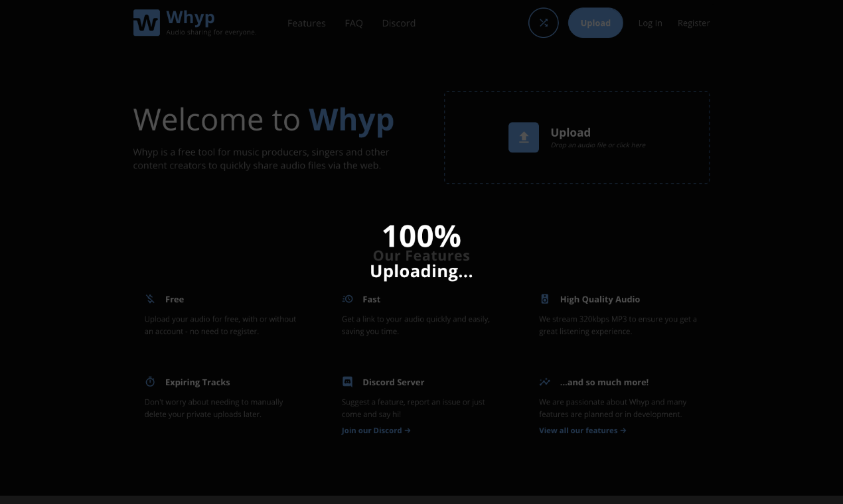843x504 pixels.
Task: Click the 100% upload progress indicator
Action: coord(421,235)
